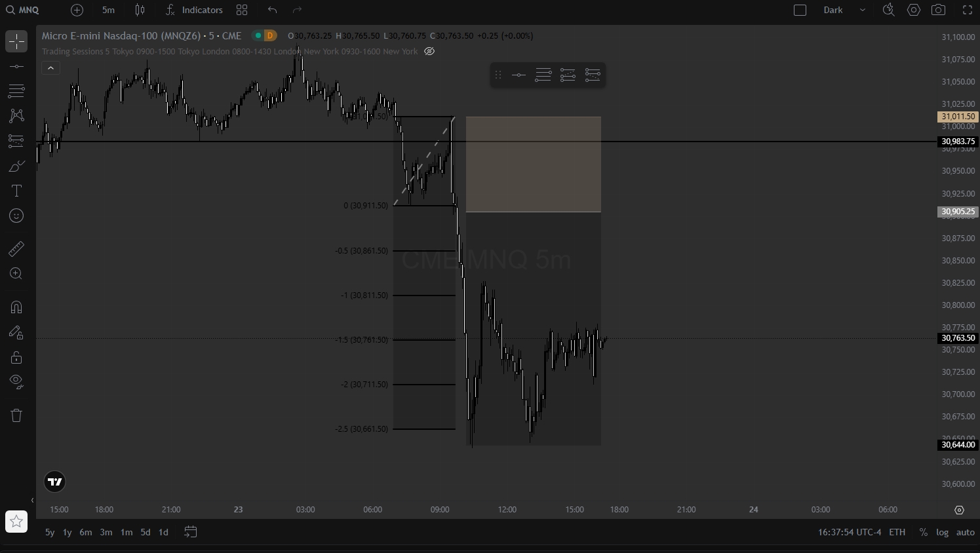Toggle percent scale mode
980x553 pixels.
click(924, 532)
